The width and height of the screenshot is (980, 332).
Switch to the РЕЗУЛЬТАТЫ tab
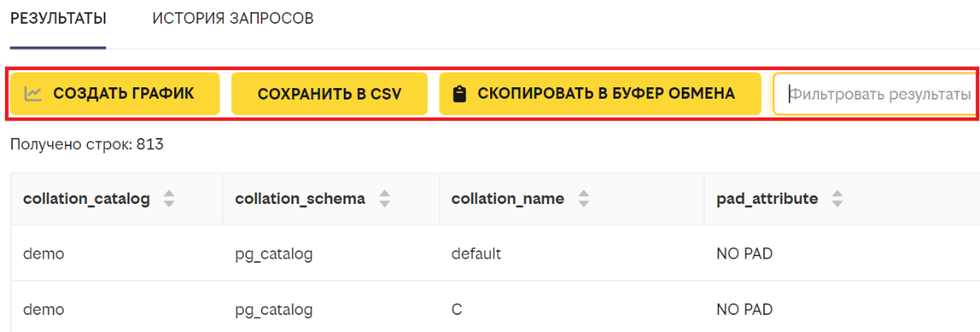pyautogui.click(x=58, y=18)
